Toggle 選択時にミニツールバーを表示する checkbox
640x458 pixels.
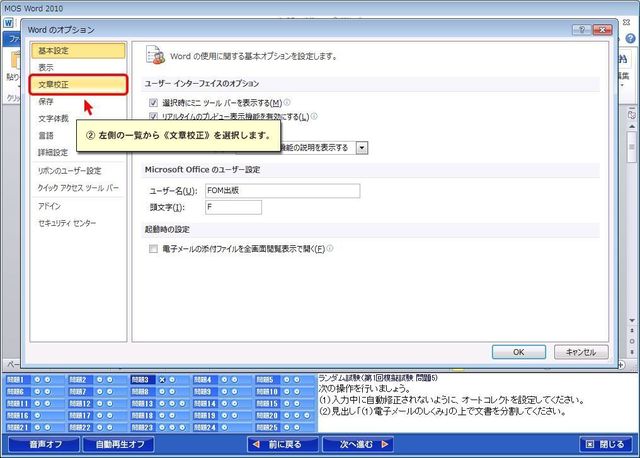(x=153, y=103)
